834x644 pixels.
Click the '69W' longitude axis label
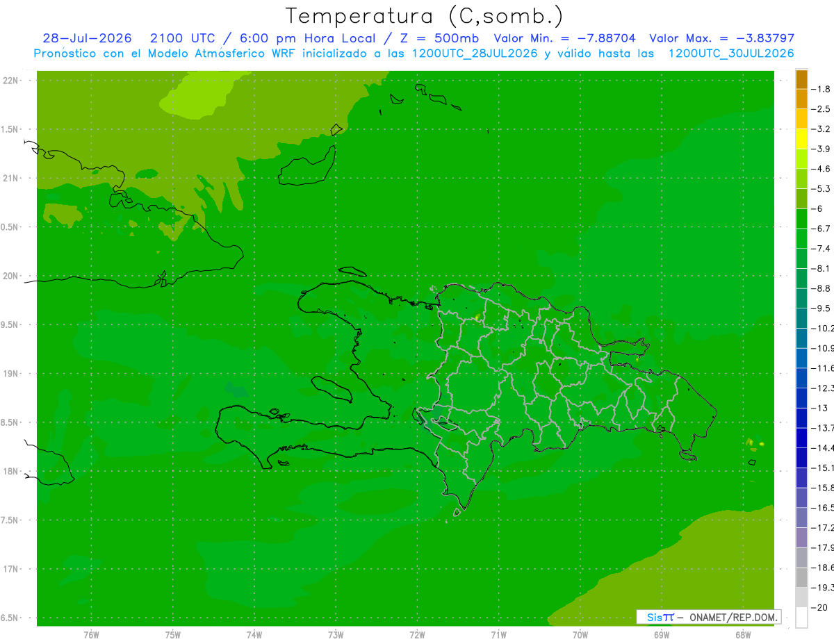pos(662,634)
